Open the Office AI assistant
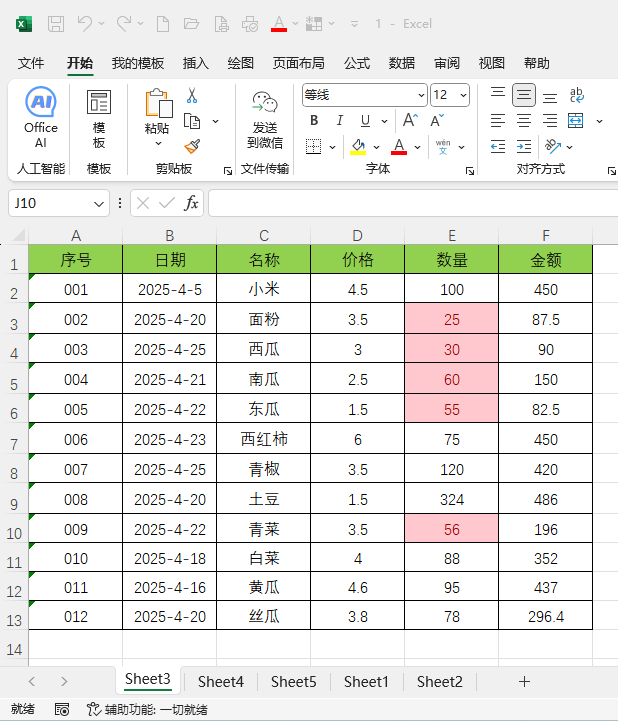 tap(41, 118)
